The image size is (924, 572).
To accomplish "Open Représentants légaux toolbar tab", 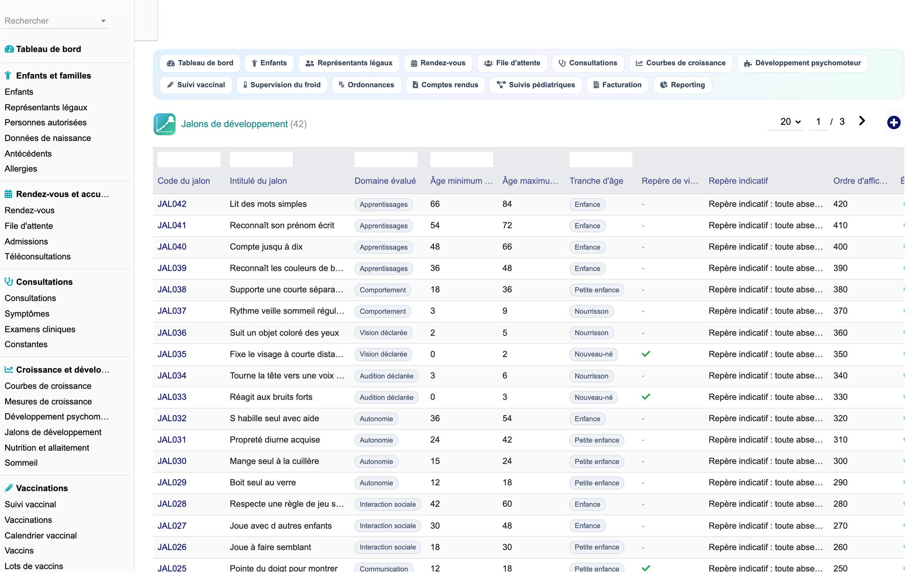I will tap(349, 63).
